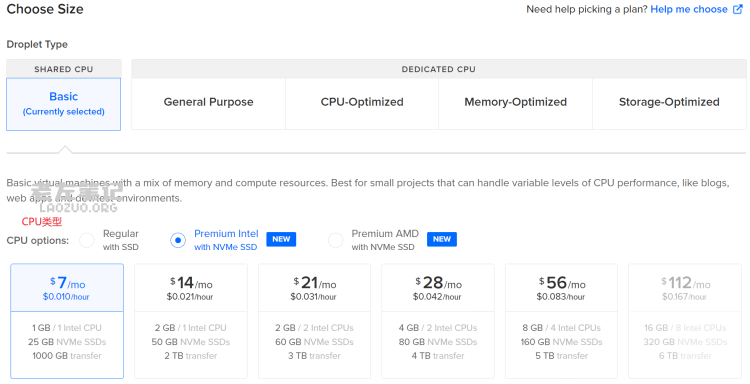Open the Help me choose link
The image size is (750, 384).
(689, 9)
